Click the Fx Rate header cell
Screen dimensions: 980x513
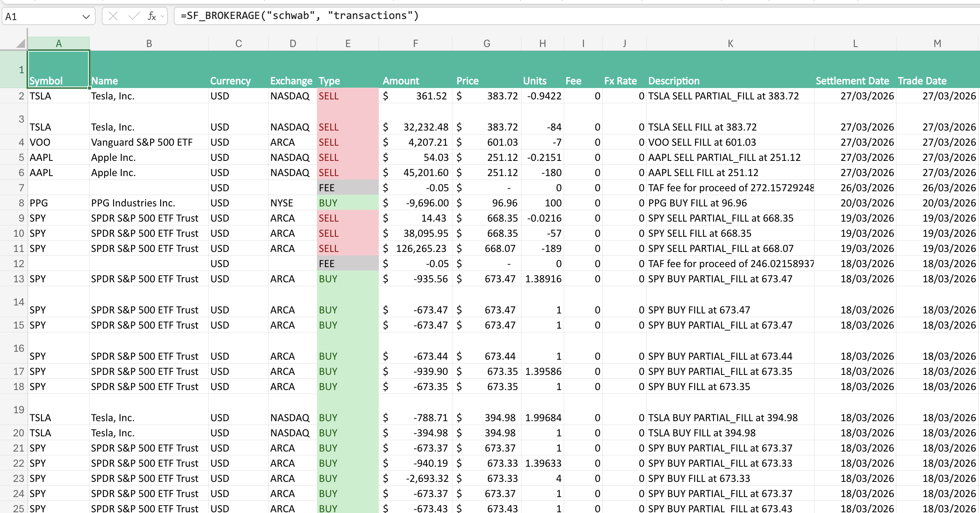(x=625, y=69)
